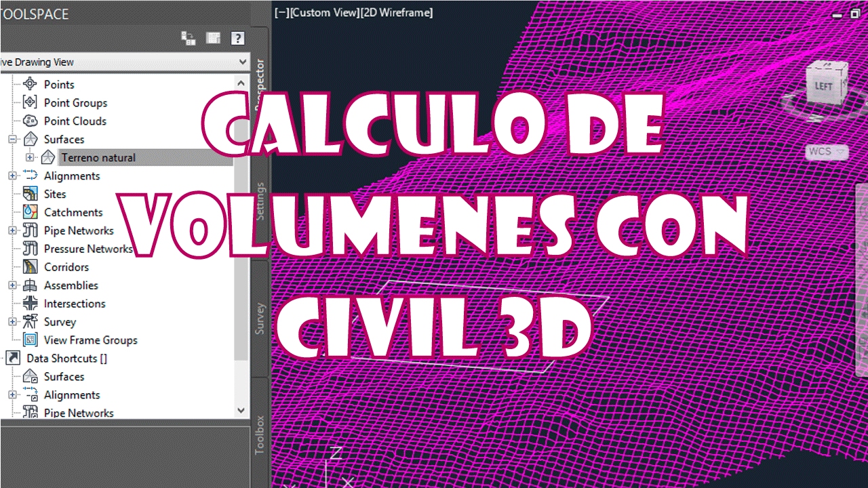Select the Catchments icon
This screenshot has width=868, height=488.
pos(31,212)
